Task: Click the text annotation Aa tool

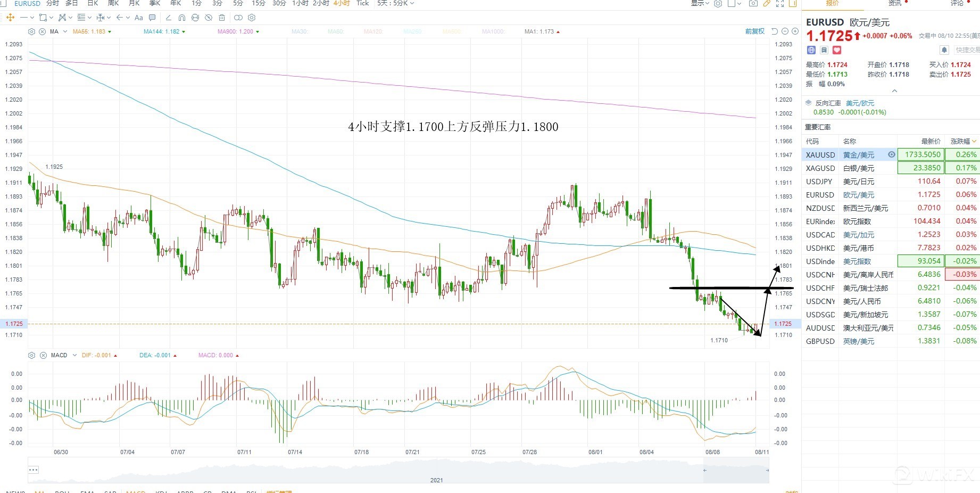Action: [139, 18]
